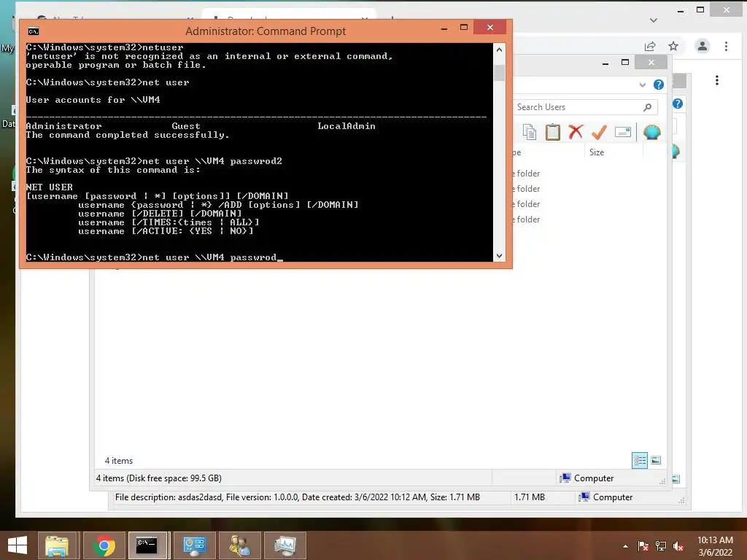
Task: Click the Command Prompt scrollbar thumb
Action: pos(499,72)
